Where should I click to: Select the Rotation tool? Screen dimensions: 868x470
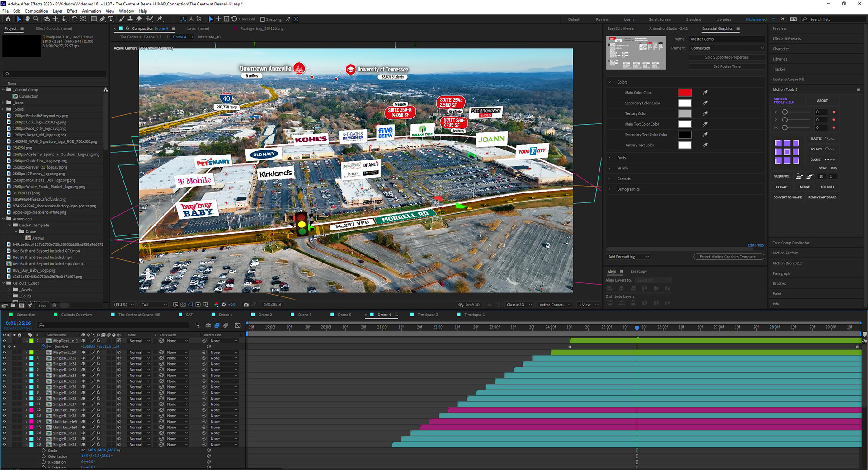74,19
